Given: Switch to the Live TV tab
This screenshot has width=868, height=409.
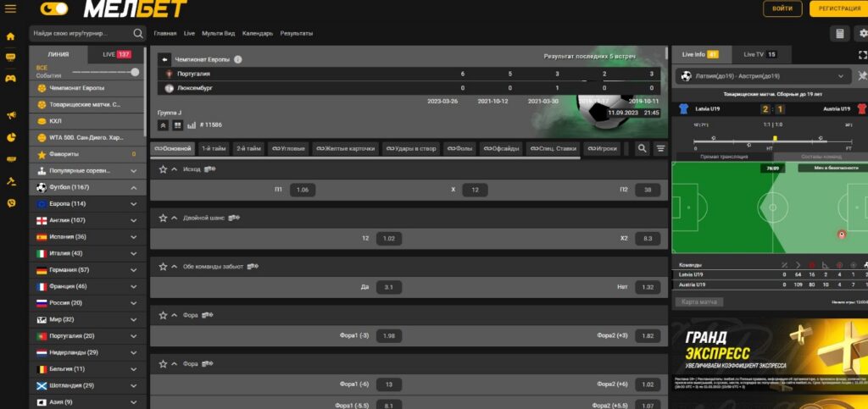Looking at the screenshot, I should (x=761, y=55).
